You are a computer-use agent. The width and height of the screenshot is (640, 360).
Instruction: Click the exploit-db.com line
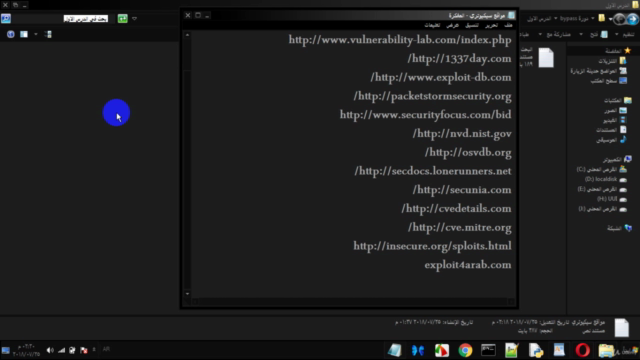point(441,78)
